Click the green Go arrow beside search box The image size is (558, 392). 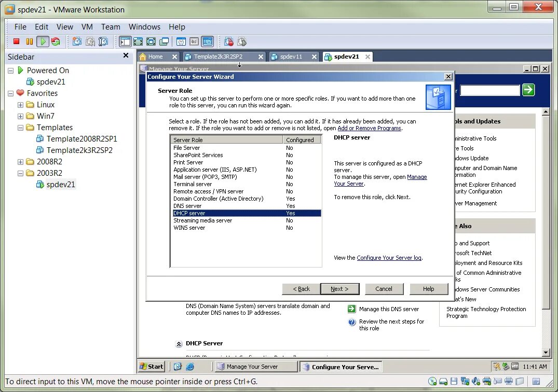[x=528, y=90]
